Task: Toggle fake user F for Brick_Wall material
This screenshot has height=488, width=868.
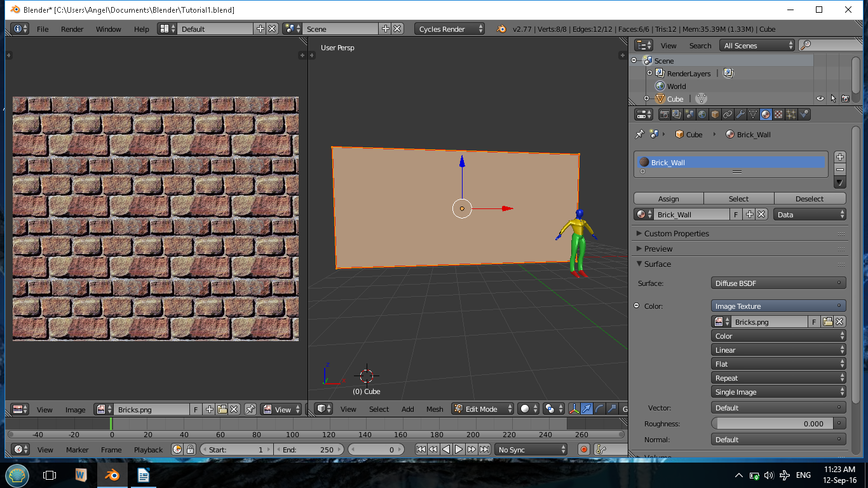Action: coord(736,215)
